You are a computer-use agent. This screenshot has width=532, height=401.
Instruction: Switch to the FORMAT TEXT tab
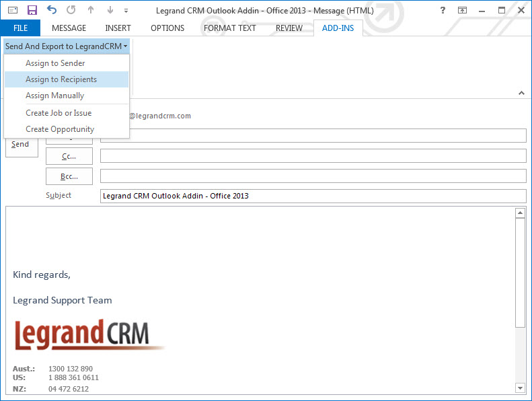point(230,28)
